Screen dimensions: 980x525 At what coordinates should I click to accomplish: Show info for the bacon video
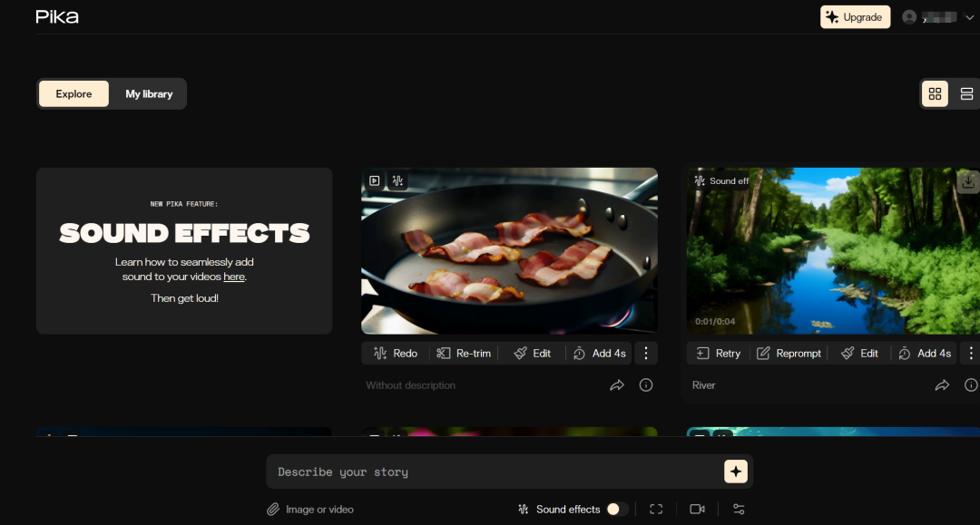(x=646, y=385)
